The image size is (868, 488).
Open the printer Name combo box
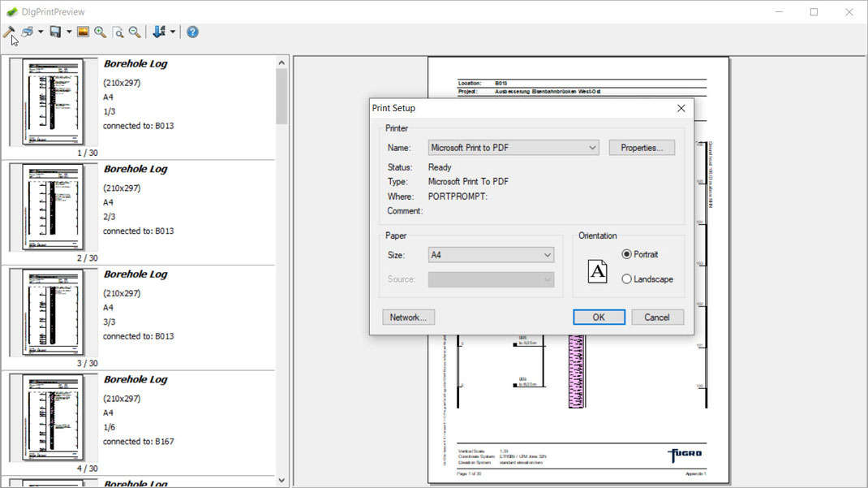(513, 148)
